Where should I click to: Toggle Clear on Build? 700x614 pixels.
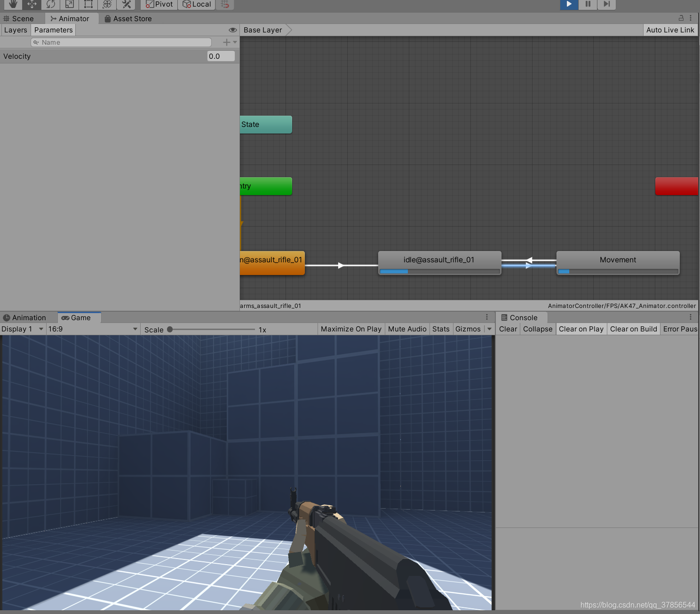point(633,329)
